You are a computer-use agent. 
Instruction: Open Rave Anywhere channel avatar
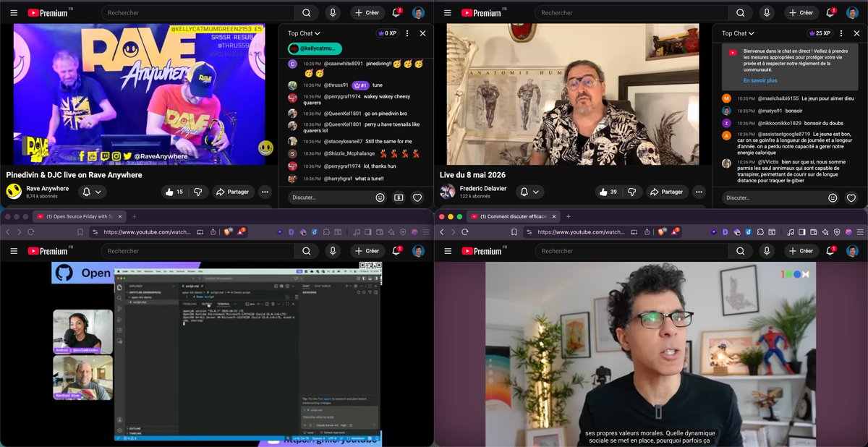tap(14, 192)
